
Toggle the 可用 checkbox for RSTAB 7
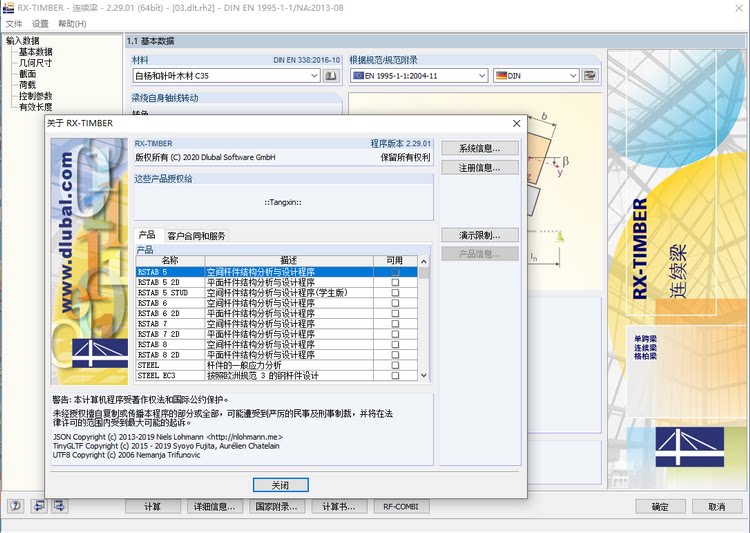coord(395,324)
